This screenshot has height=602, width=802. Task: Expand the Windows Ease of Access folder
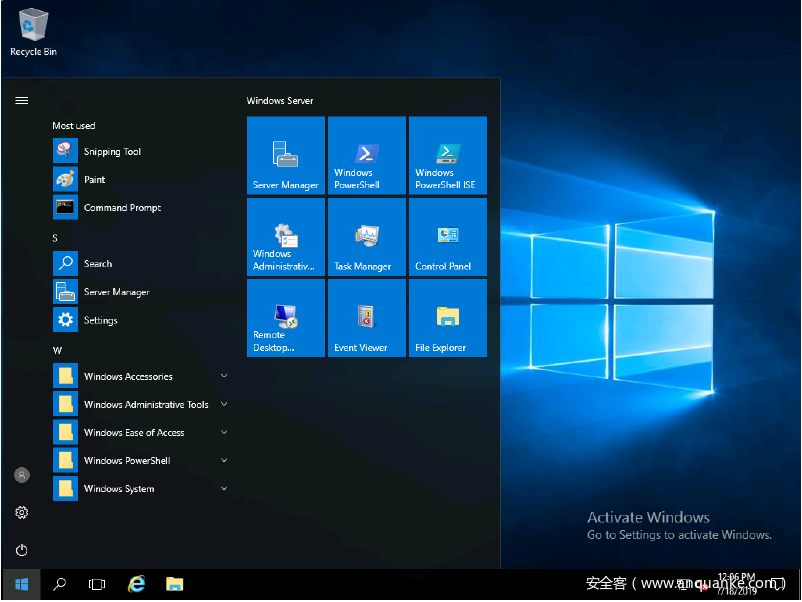tap(140, 432)
